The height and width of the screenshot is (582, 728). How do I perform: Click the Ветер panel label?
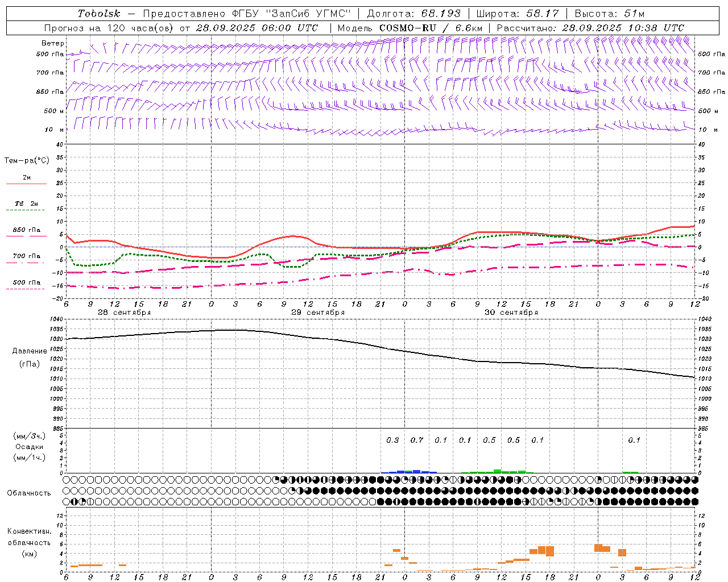(x=53, y=43)
